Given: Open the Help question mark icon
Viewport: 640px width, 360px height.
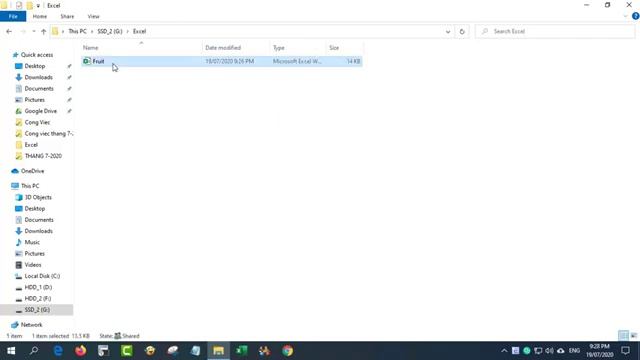Looking at the screenshot, I should [x=635, y=16].
